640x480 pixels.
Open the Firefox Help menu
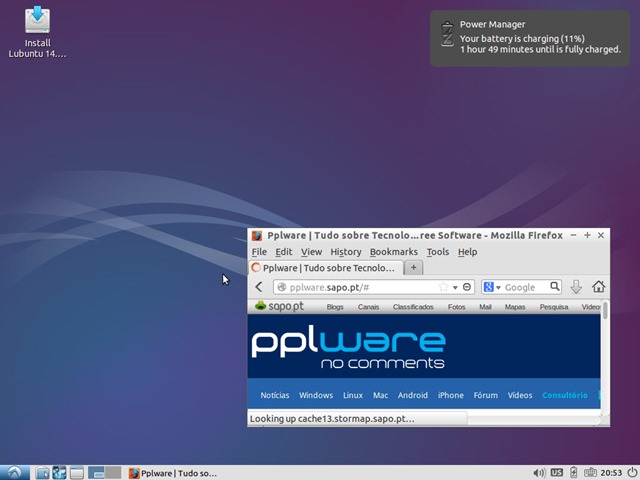click(467, 252)
